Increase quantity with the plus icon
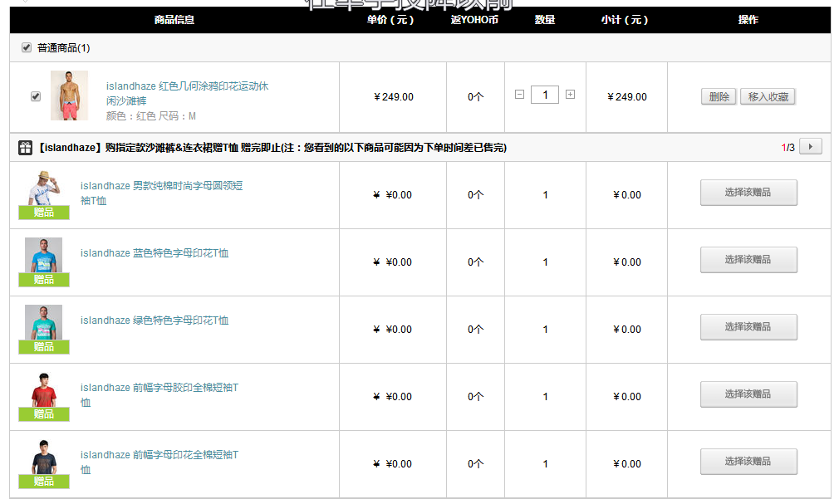The width and height of the screenshot is (839, 504). point(571,94)
